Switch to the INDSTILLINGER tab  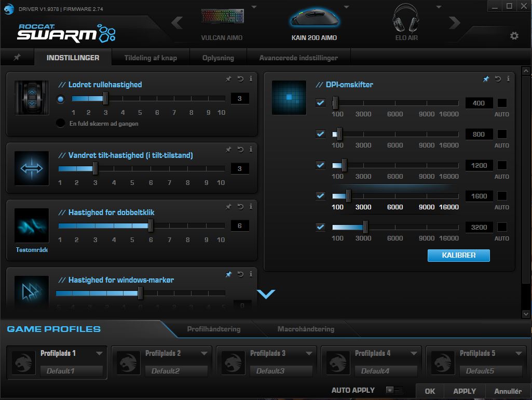click(x=73, y=57)
